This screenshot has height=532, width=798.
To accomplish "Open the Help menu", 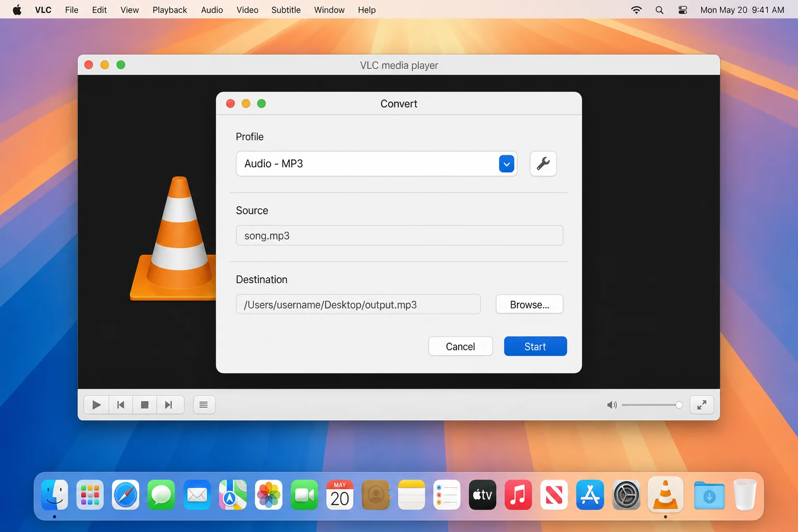I will point(367,10).
